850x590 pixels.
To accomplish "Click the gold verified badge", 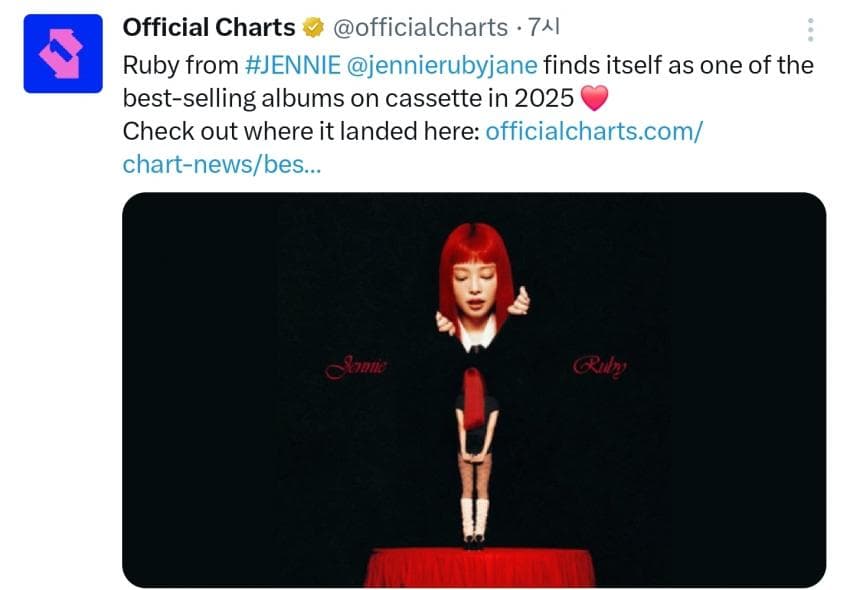I will tap(314, 29).
